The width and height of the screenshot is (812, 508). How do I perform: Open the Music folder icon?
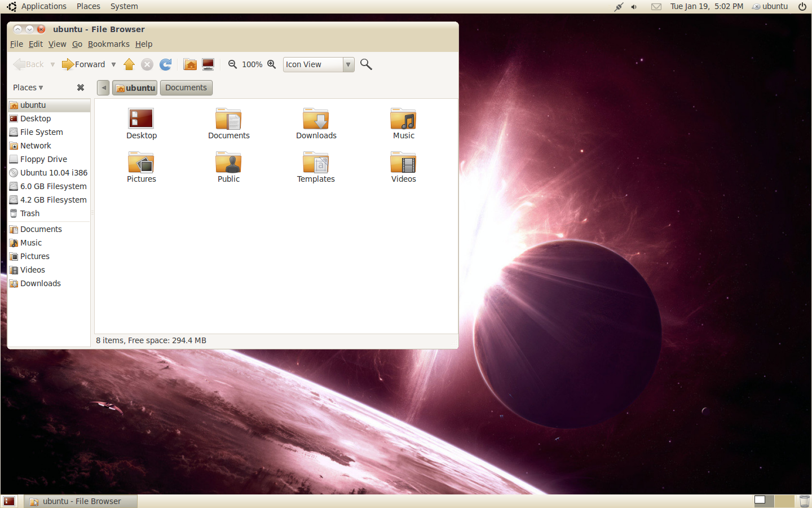(403, 120)
